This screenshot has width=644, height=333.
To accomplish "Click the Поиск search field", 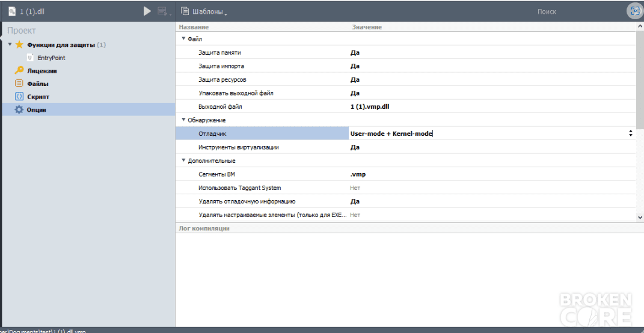I will (547, 12).
